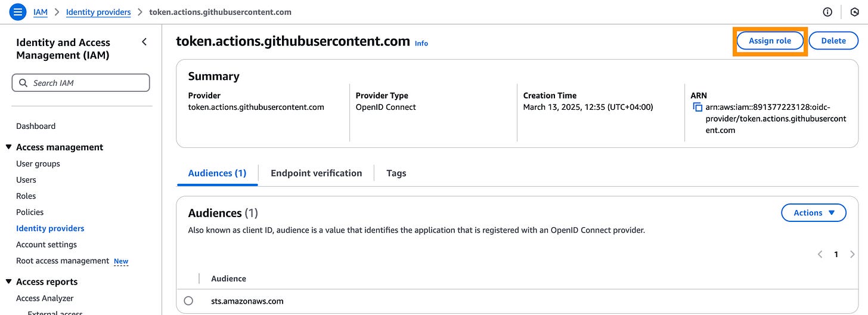The image size is (868, 315).
Task: Open User groups in the sidebar
Action: pos(38,163)
